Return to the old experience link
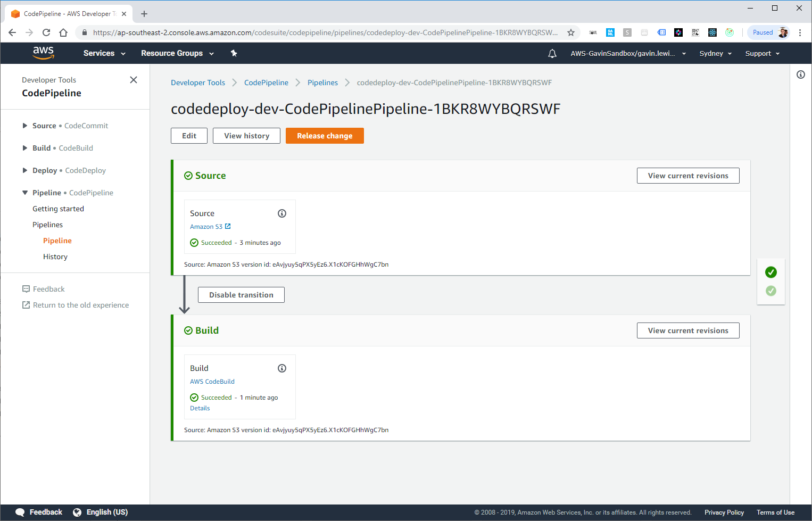This screenshot has height=521, width=812. [75, 305]
